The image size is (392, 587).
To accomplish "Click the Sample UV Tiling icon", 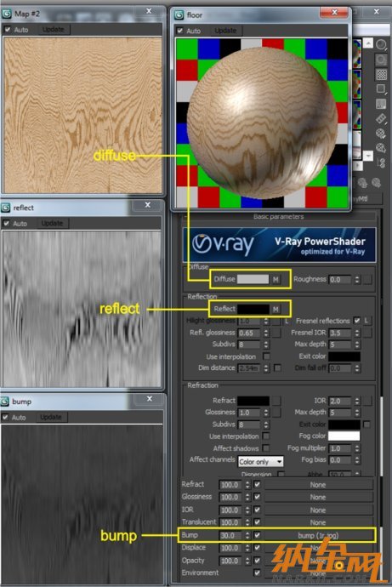I will tap(381, 89).
